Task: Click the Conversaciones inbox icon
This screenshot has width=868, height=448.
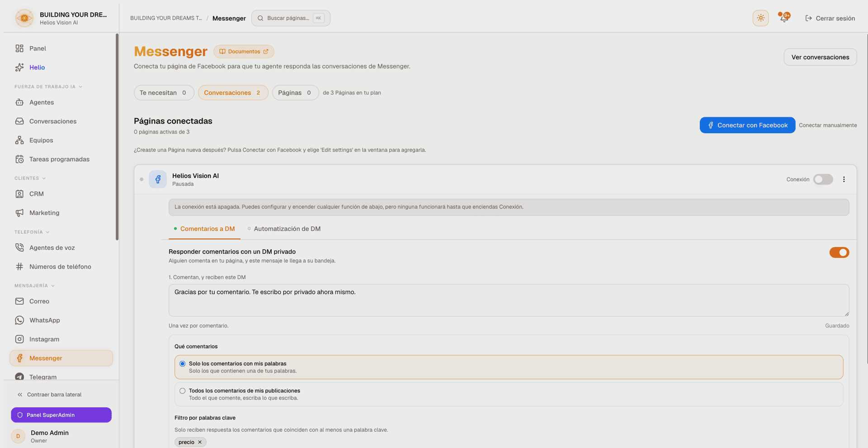Action: [19, 121]
